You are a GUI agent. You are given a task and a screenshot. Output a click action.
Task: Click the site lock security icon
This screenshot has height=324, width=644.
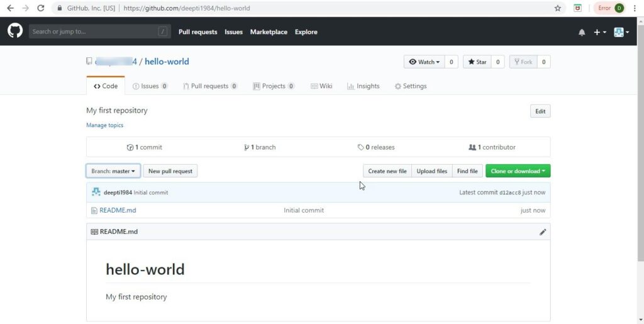60,8
